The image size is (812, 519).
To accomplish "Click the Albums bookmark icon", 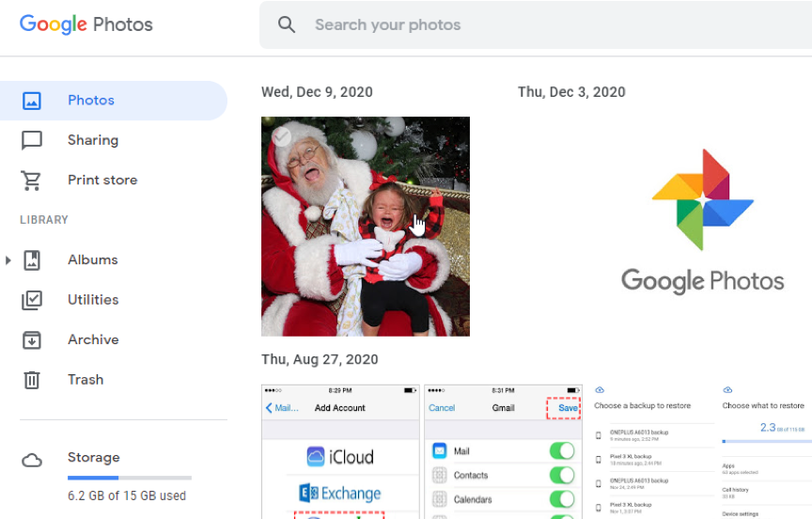I will coord(32,260).
